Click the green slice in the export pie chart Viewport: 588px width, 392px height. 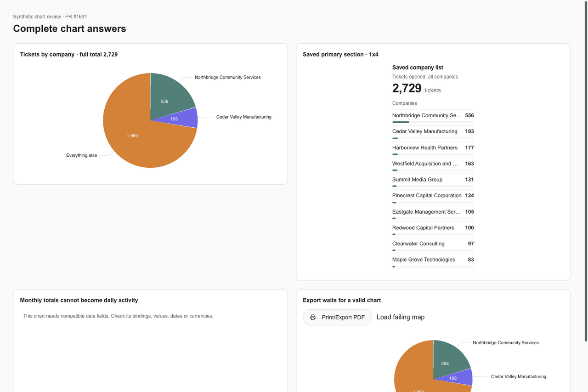450,358
